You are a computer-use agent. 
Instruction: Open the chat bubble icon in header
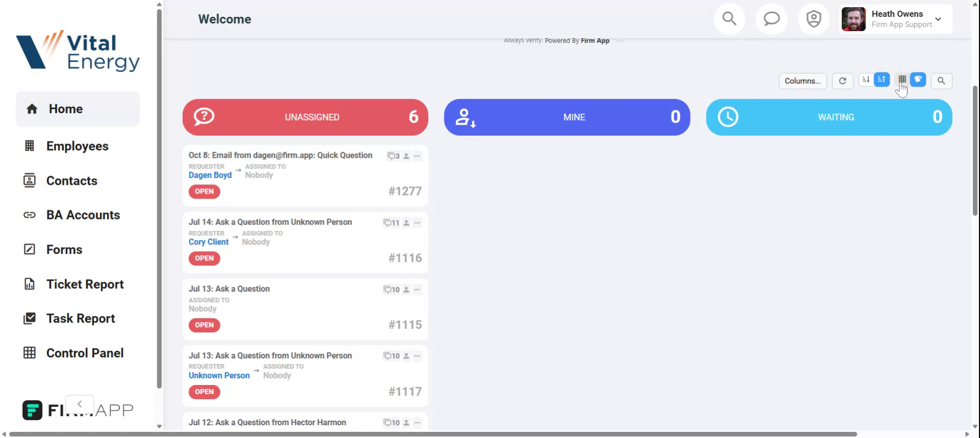coord(771,19)
